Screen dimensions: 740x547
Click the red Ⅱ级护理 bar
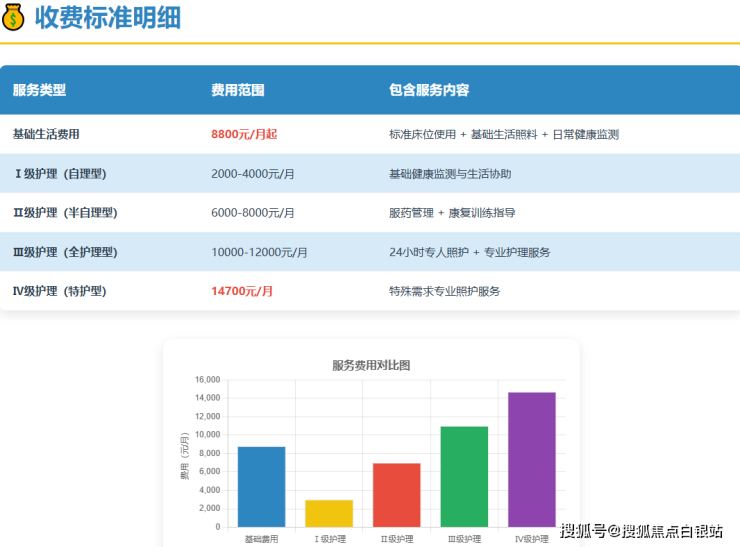(396, 495)
